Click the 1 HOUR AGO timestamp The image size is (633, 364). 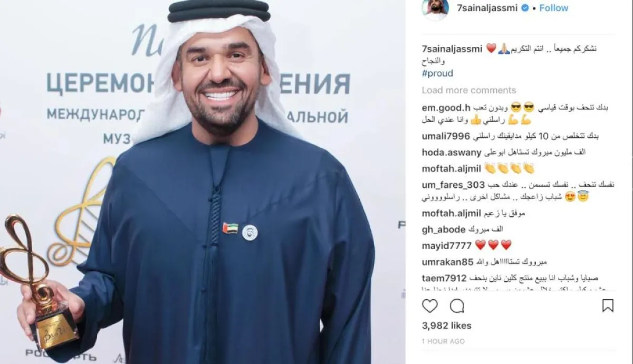(443, 341)
